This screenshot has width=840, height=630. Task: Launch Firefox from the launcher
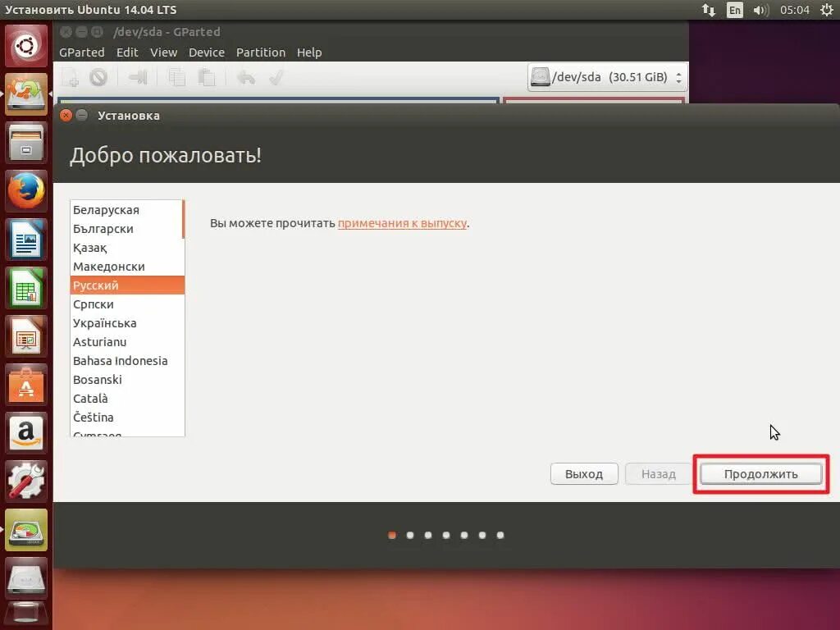tap(25, 190)
